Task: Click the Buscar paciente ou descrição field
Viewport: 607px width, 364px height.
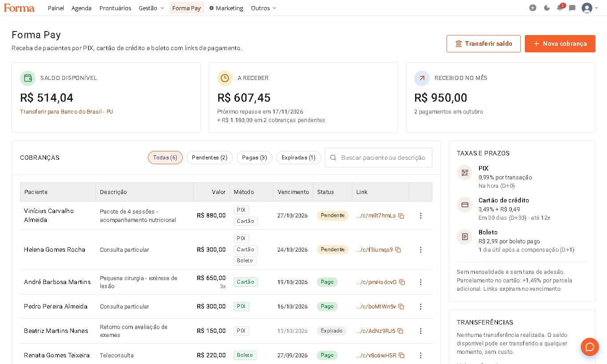Action: (x=379, y=158)
